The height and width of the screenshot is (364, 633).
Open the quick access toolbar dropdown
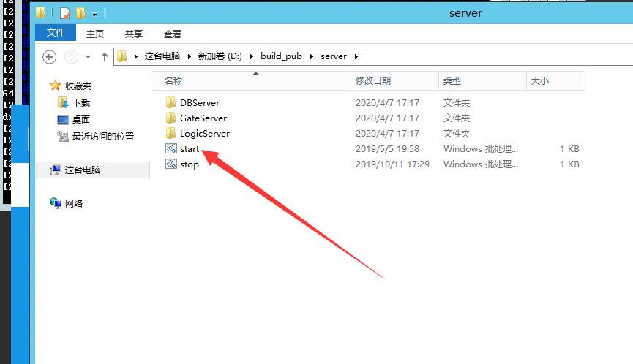[94, 13]
